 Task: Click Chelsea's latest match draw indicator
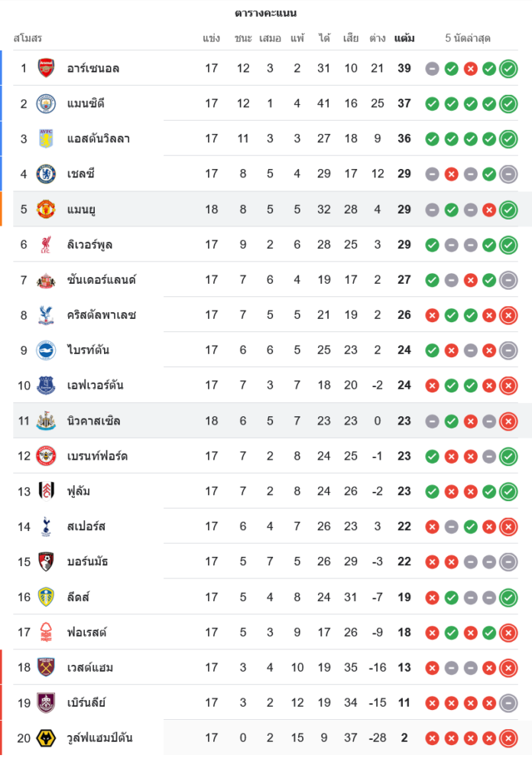click(x=508, y=174)
